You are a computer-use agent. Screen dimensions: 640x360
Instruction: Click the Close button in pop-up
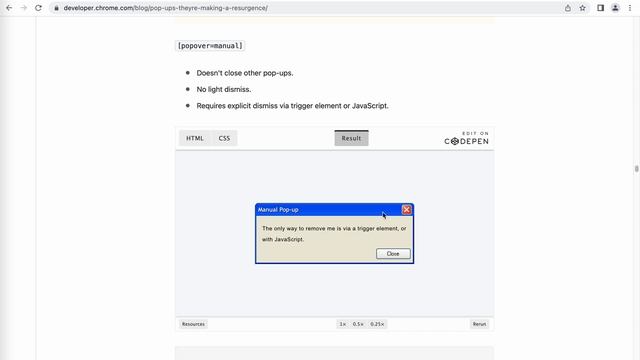(x=393, y=253)
